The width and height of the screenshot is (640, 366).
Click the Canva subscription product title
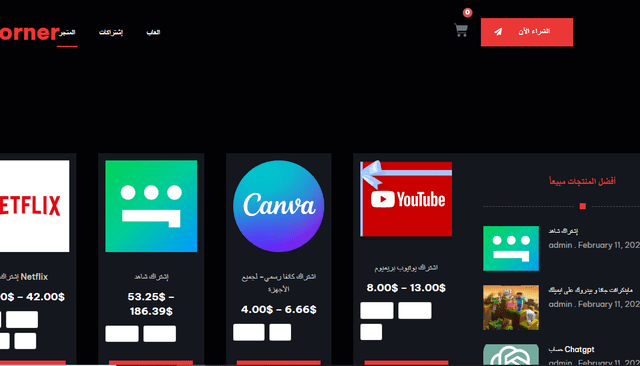coord(279,283)
